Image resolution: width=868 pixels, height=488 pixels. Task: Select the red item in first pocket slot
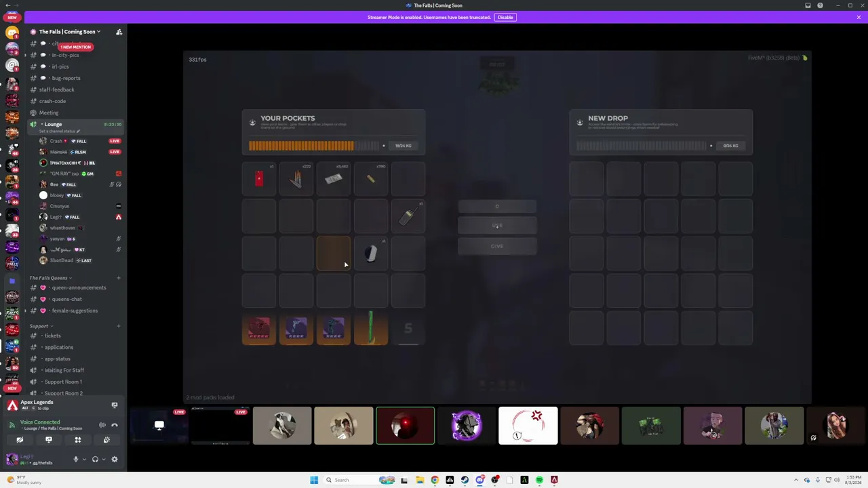[x=259, y=179]
